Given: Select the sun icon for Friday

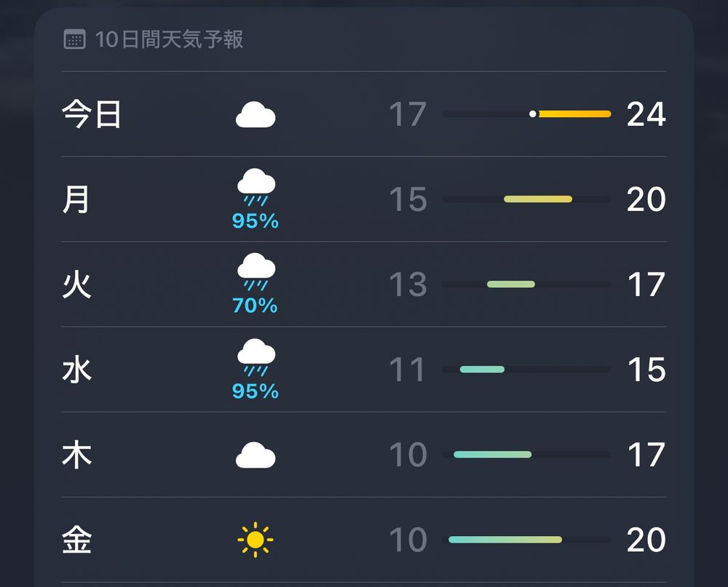Looking at the screenshot, I should coord(254,540).
